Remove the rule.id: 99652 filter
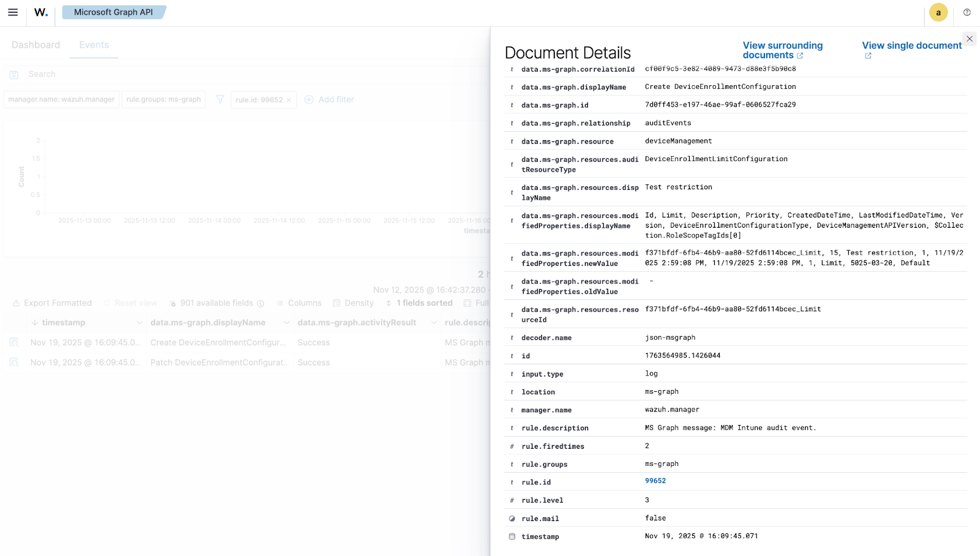980x556 pixels. (289, 100)
